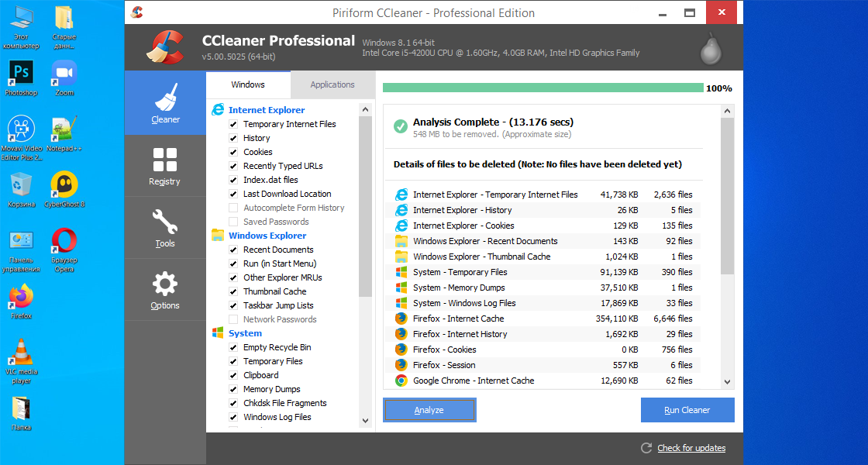The image size is (868, 465).
Task: Open the Windows tab
Action: tap(248, 84)
